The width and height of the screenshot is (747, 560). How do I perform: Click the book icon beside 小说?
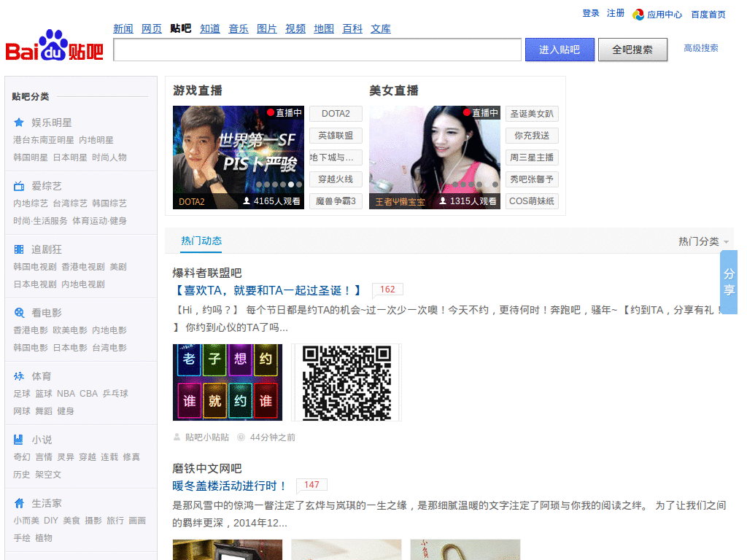(x=19, y=440)
